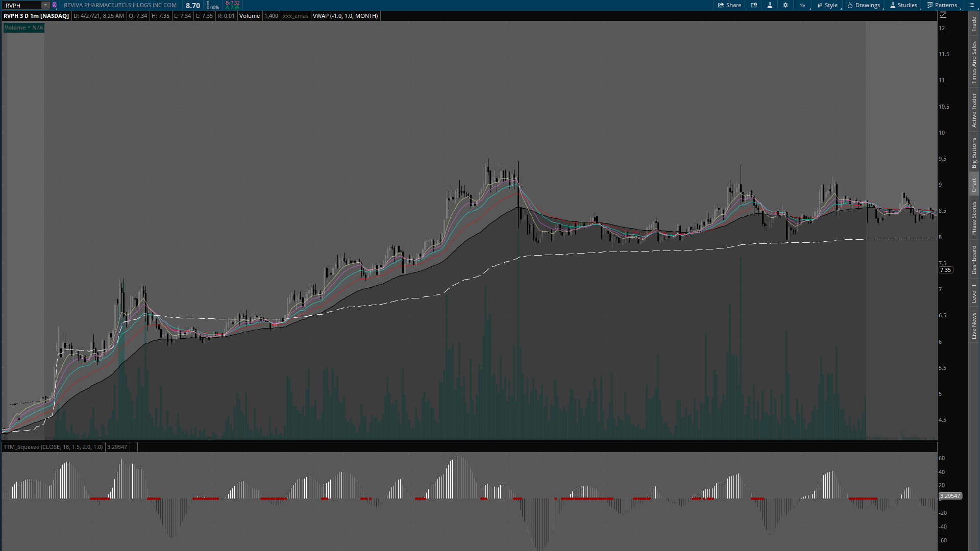Open chart settings gear icon

(786, 5)
